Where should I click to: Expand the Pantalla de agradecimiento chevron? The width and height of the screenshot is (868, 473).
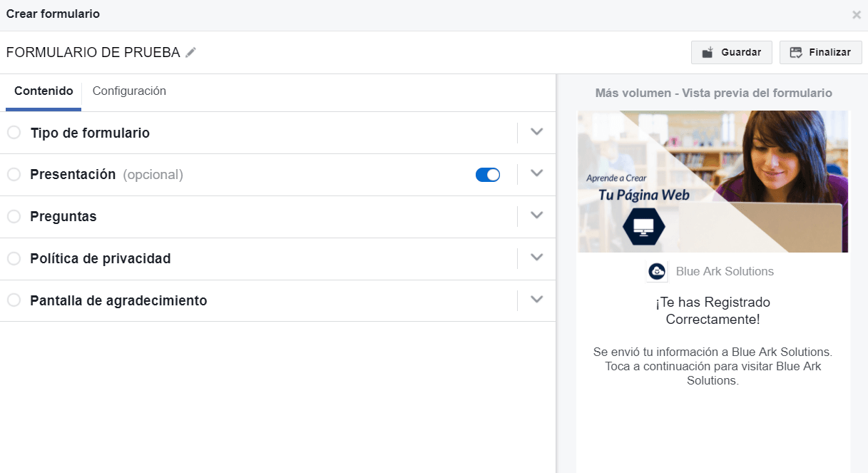537,300
